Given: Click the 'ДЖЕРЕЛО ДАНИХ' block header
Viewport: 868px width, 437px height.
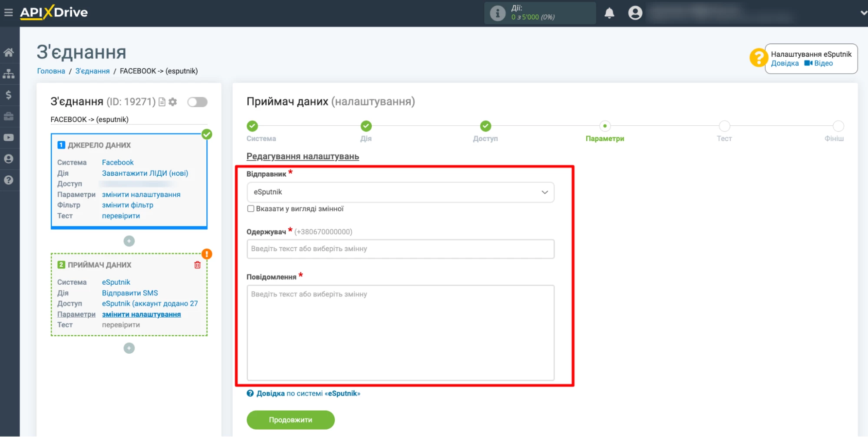Looking at the screenshot, I should [99, 145].
